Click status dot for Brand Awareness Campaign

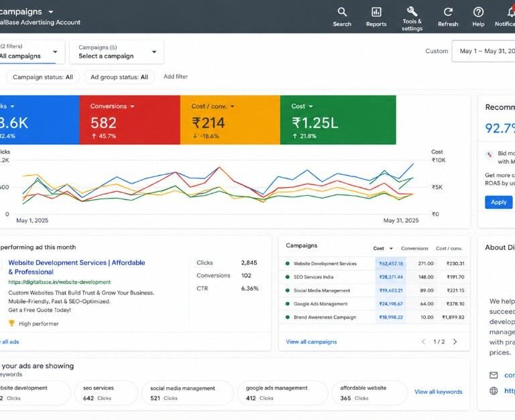288,317
